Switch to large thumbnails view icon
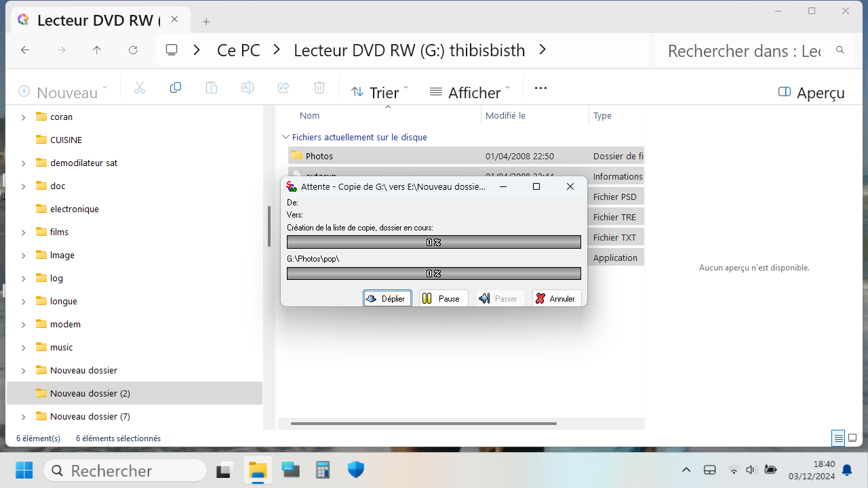 point(852,438)
